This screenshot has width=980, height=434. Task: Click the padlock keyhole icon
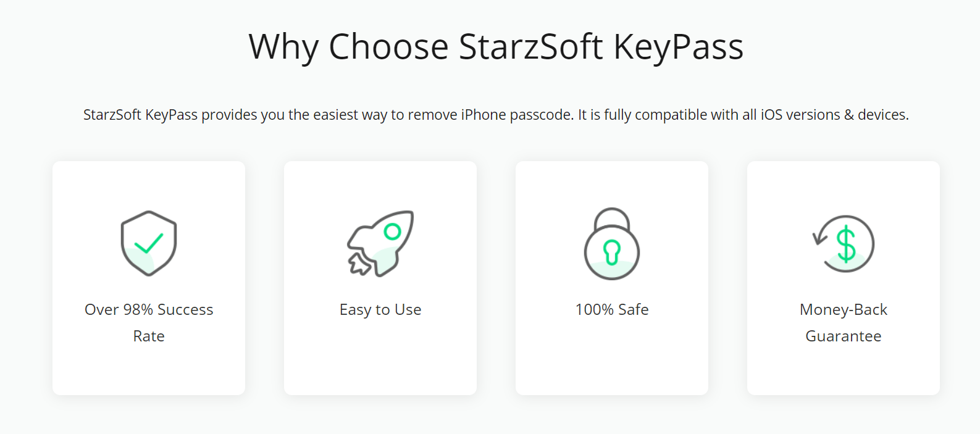click(612, 243)
